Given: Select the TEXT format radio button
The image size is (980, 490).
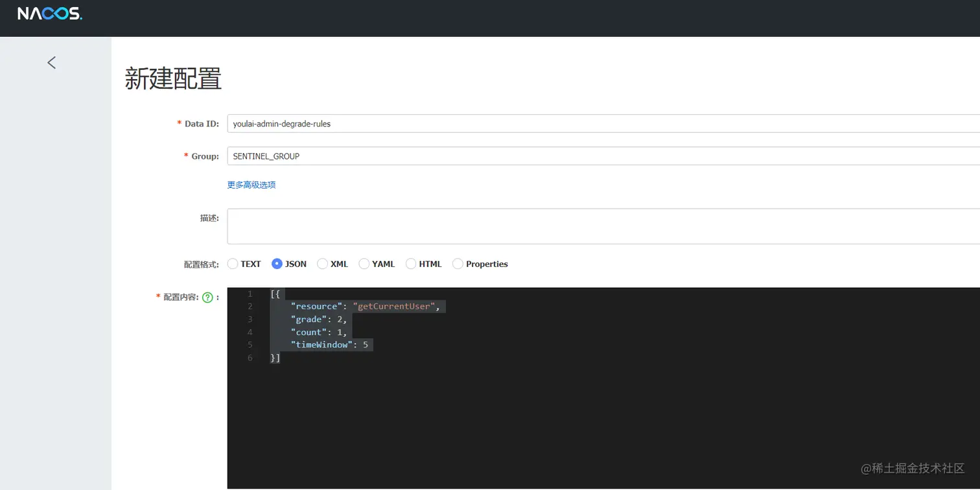Looking at the screenshot, I should coord(233,264).
